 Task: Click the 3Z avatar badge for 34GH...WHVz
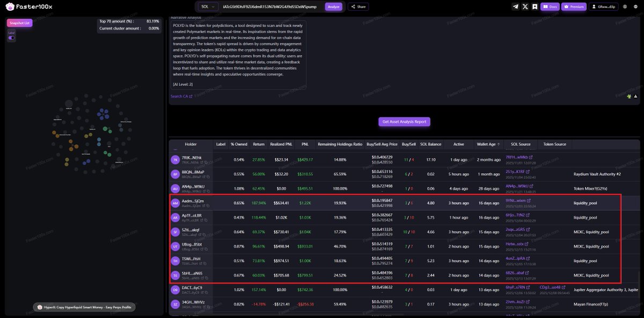pos(175,305)
